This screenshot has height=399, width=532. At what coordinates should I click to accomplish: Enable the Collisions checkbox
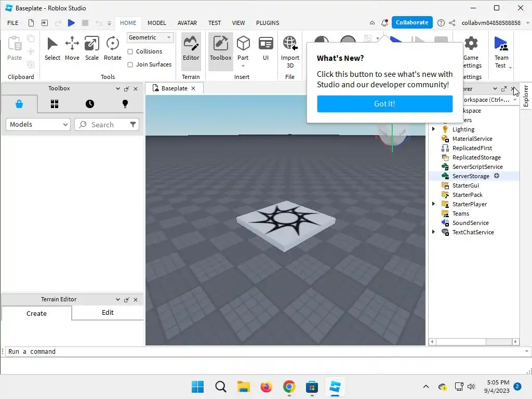(130, 51)
